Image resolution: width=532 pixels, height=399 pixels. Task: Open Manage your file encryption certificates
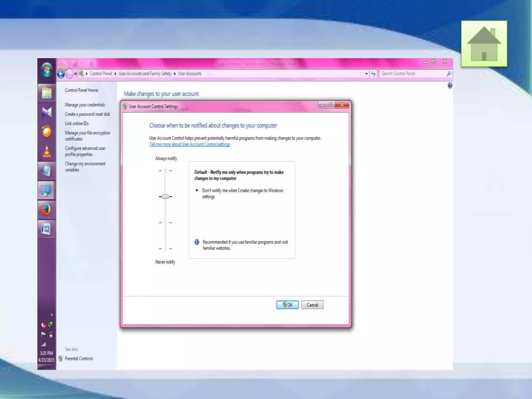coord(88,136)
